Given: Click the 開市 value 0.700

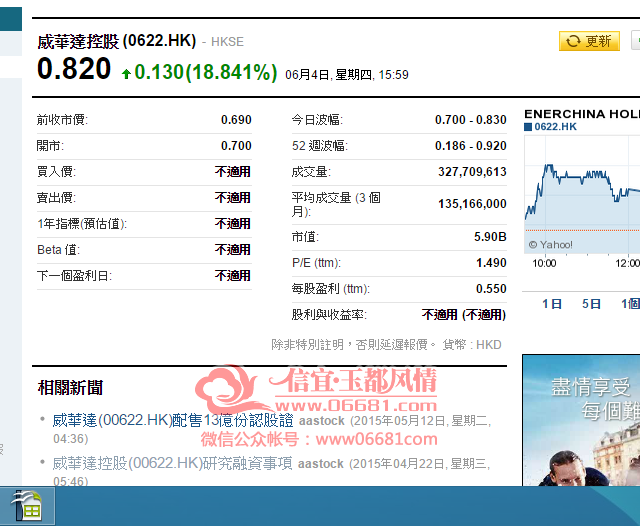Looking at the screenshot, I should (x=236, y=146).
